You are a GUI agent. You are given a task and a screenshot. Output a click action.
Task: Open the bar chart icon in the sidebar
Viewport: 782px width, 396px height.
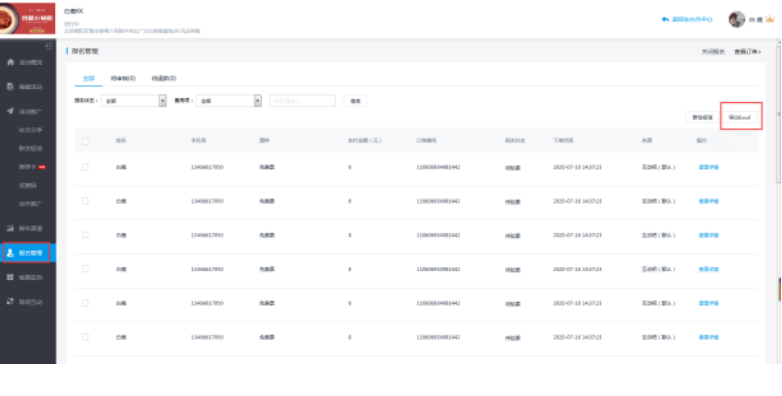tap(10, 228)
